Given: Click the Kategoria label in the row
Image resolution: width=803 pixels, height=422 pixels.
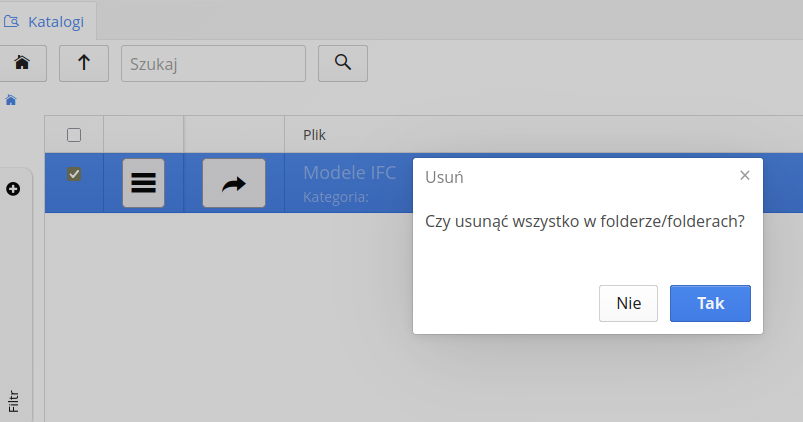Looking at the screenshot, I should pyautogui.click(x=336, y=197).
